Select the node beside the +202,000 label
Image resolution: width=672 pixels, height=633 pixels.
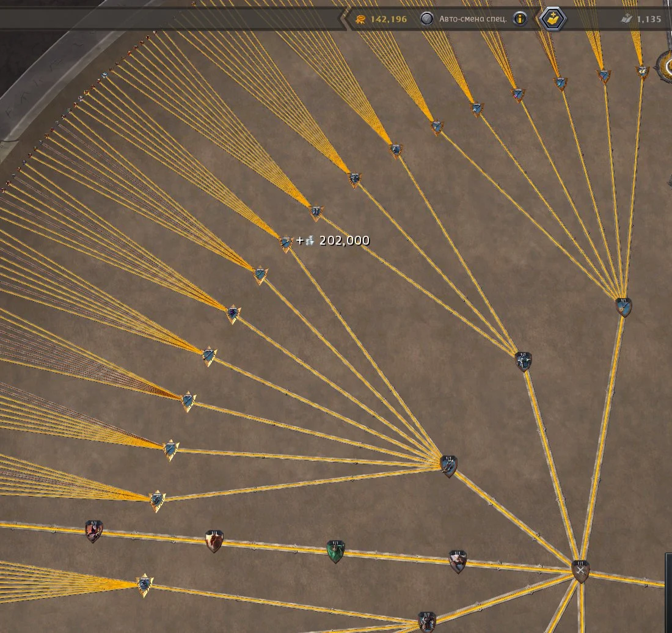pyautogui.click(x=286, y=243)
